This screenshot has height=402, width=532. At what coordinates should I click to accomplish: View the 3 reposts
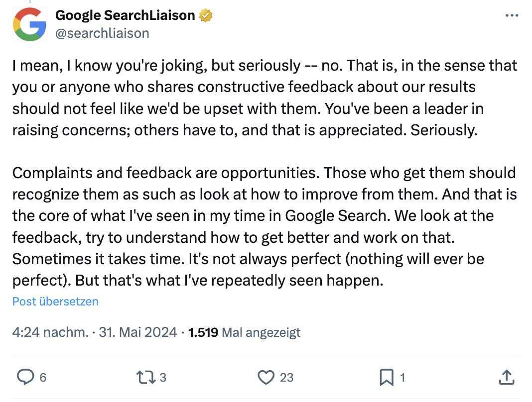[162, 378]
